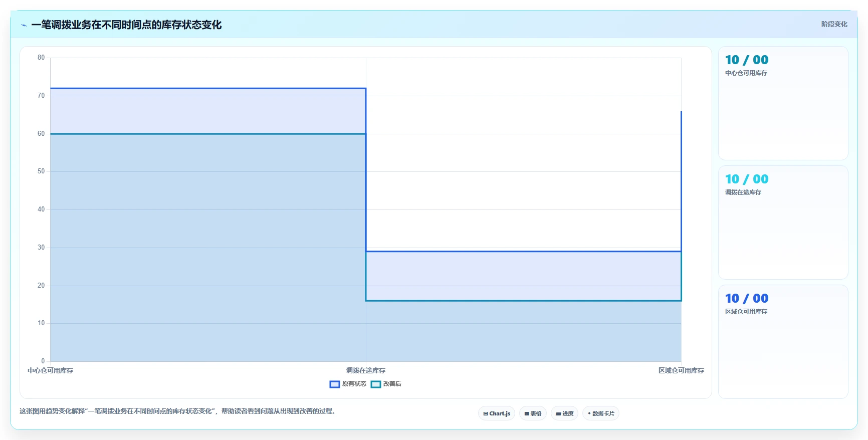Click the x-axis label 调拨在途库存

pos(366,371)
